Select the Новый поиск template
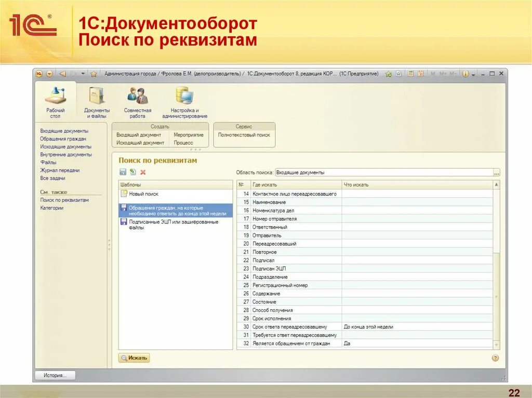Image resolution: width=532 pixels, height=398 pixels. pos(176,194)
